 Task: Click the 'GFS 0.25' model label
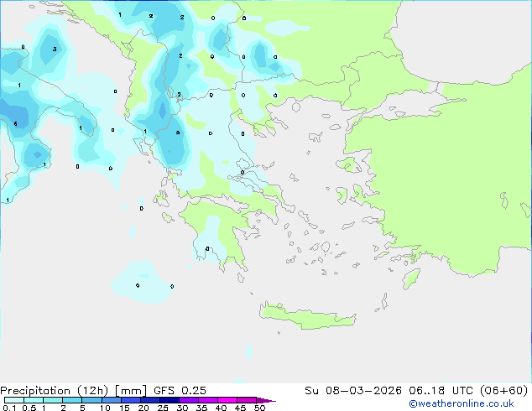(180, 391)
